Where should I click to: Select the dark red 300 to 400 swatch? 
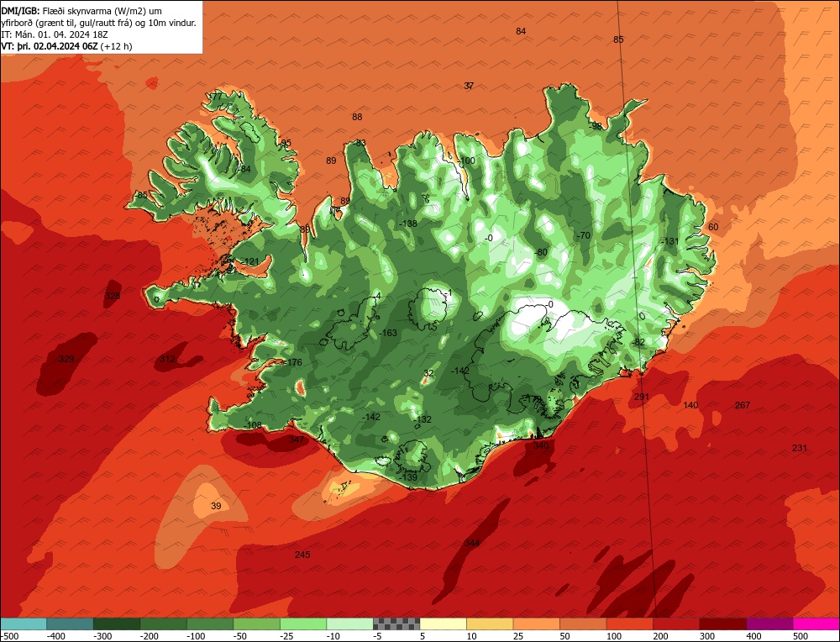pyautogui.click(x=722, y=624)
